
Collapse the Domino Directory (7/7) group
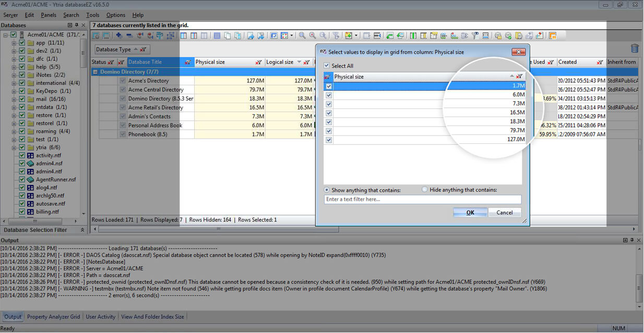click(x=96, y=72)
